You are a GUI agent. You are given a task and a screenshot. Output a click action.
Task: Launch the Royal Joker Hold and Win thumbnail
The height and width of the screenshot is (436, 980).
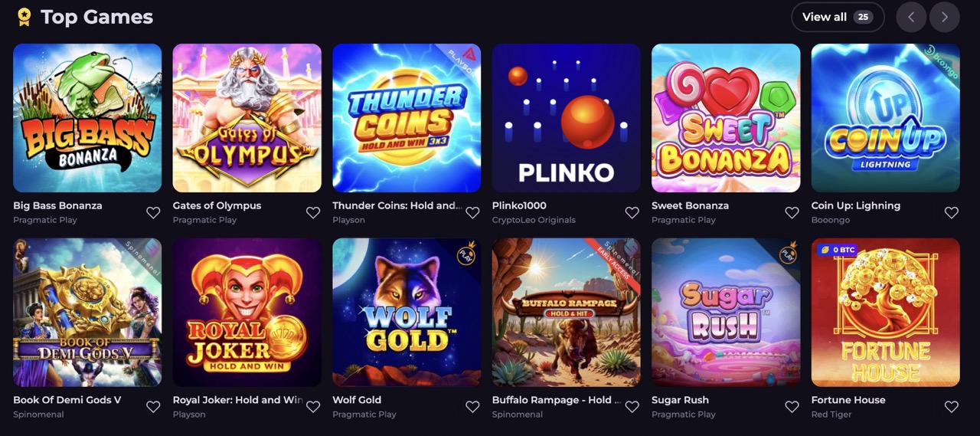[x=247, y=312]
